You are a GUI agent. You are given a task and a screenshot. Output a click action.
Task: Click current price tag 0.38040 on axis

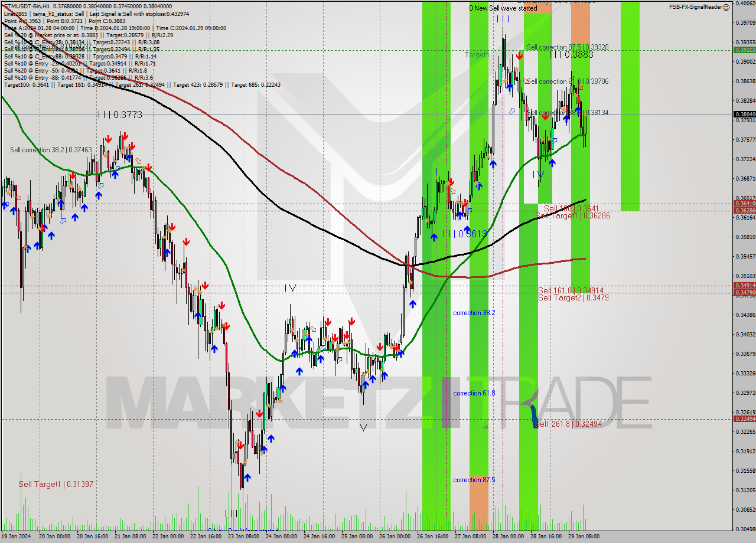[x=744, y=115]
